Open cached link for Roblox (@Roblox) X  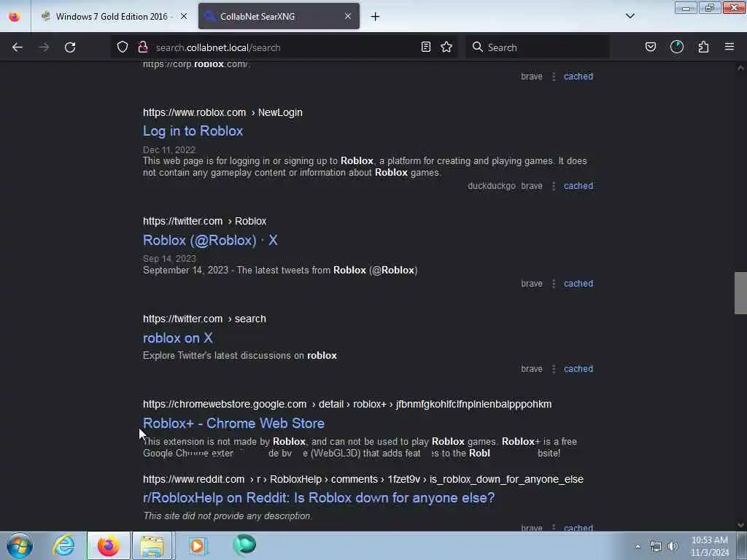[x=578, y=284]
